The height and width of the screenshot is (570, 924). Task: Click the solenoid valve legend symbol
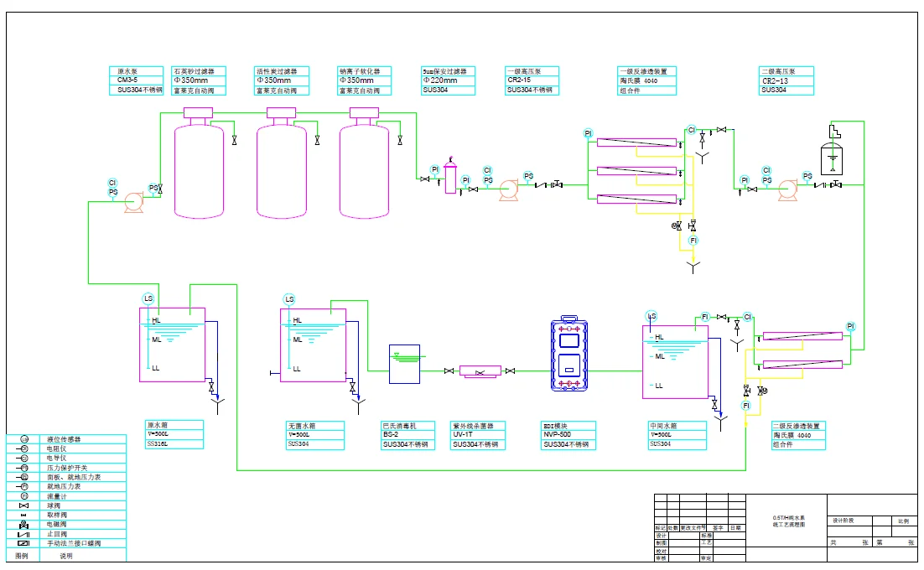coord(23,524)
